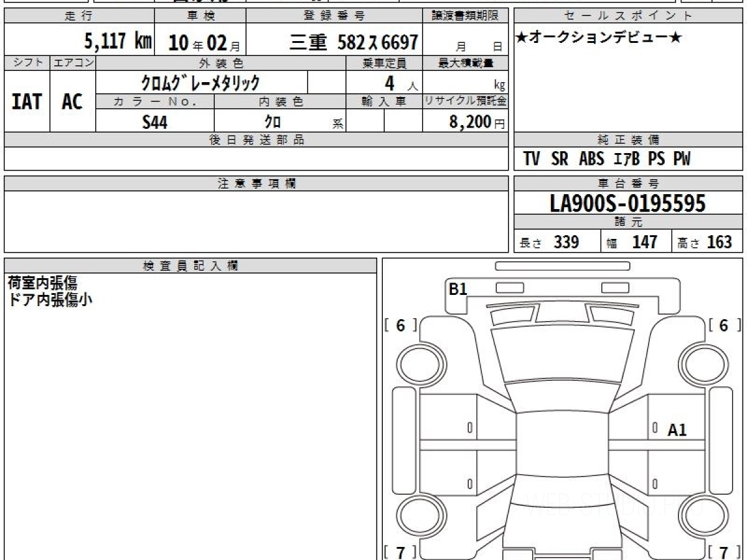747x560 pixels.
Task: Click the mileage value 5,117 km
Action: (118, 42)
